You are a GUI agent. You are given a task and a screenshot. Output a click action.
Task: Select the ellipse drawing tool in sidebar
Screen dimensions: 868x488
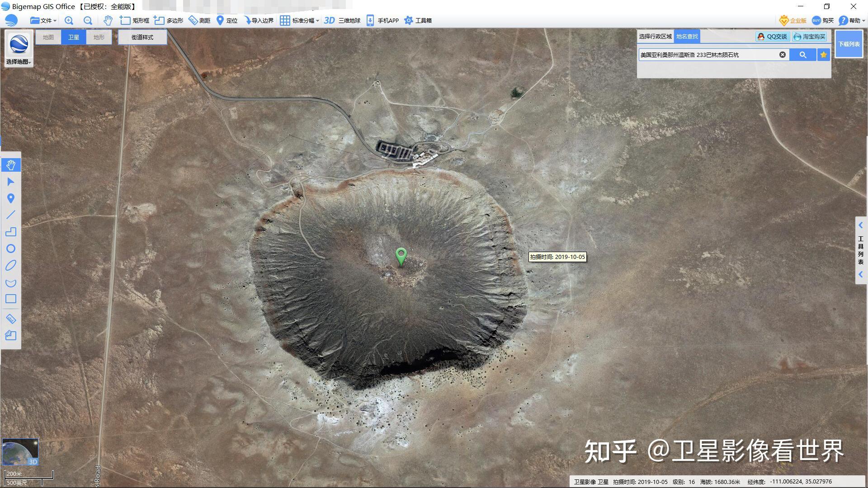pos(11,265)
